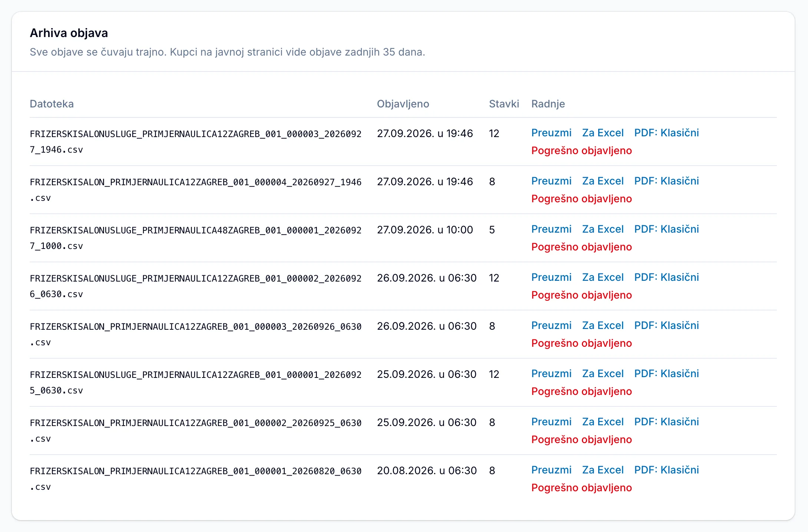Click Preuzmi for FRIZERSKISALON 000001_20260820_0630
This screenshot has height=532, width=808.
pyautogui.click(x=551, y=470)
